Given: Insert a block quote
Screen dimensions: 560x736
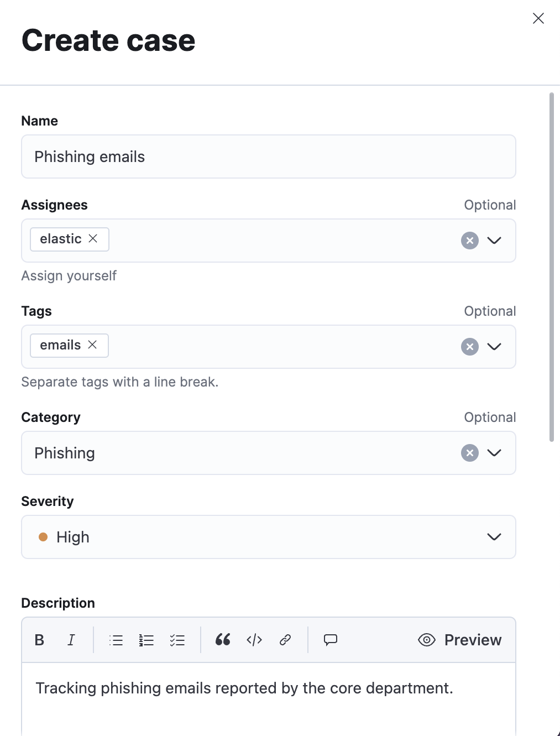Looking at the screenshot, I should coord(223,640).
